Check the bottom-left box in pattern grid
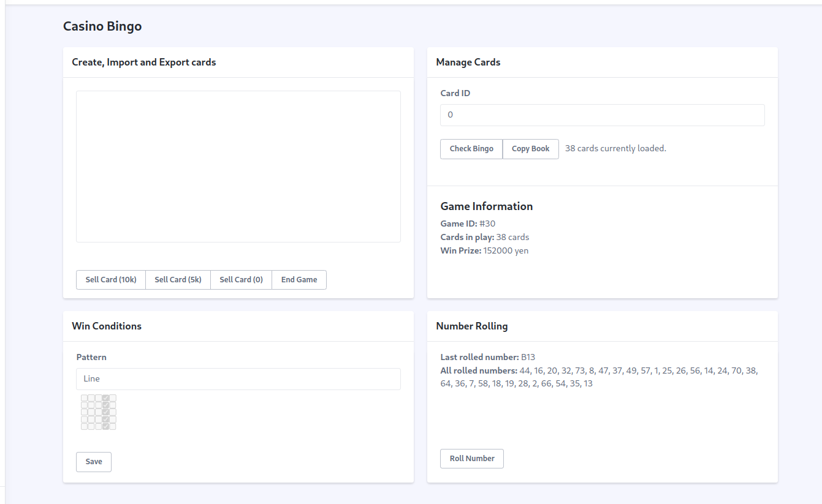The image size is (822, 504). tap(84, 426)
